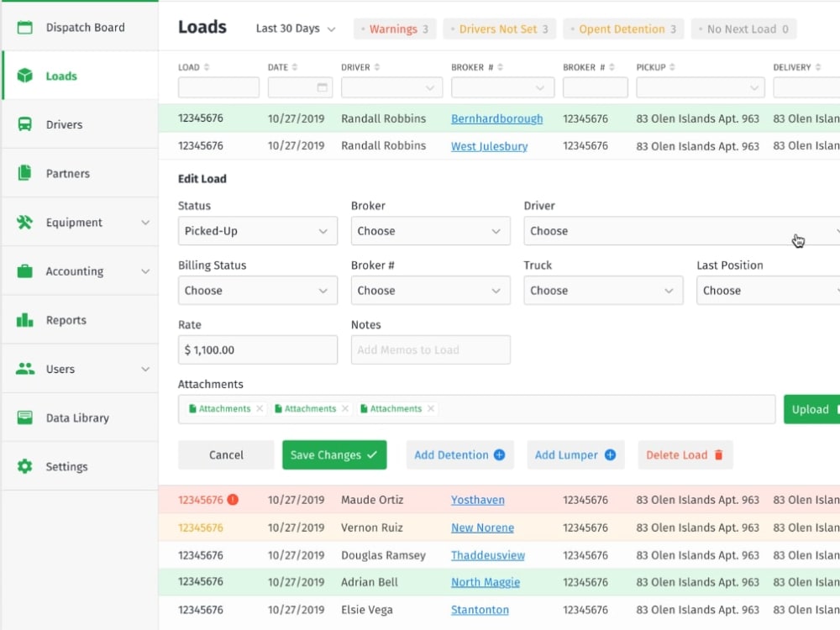
Task: Sort by DRIVER column arrows
Action: (x=377, y=67)
